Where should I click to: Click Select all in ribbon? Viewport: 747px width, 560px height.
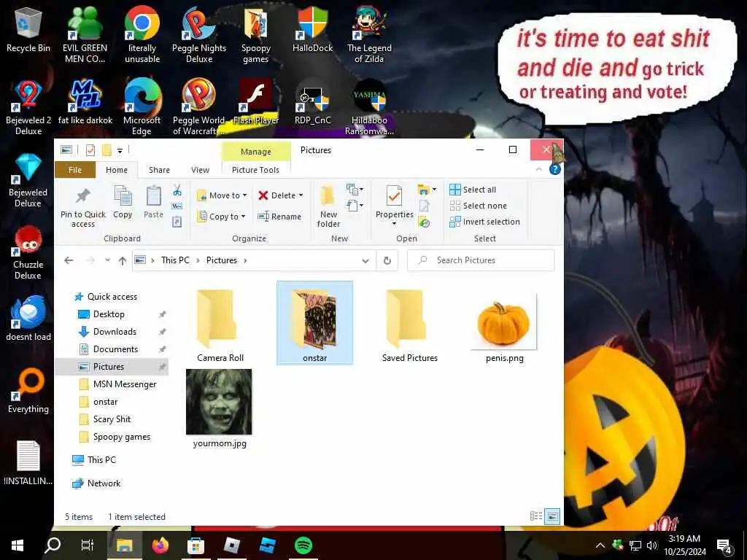pos(473,190)
